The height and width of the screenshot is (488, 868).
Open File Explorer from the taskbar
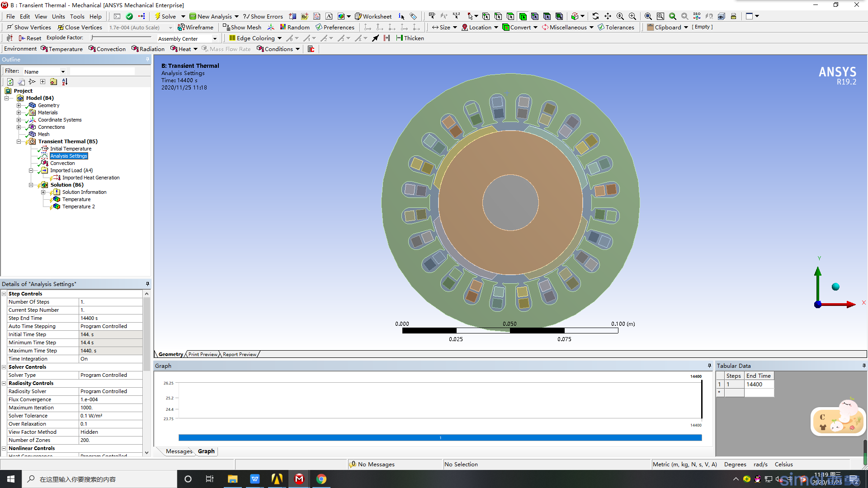click(x=233, y=479)
